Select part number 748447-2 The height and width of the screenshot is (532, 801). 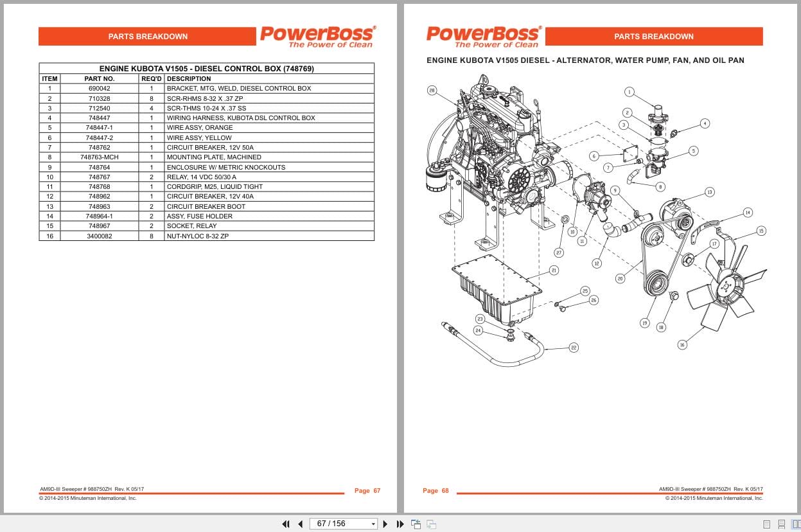(x=99, y=137)
